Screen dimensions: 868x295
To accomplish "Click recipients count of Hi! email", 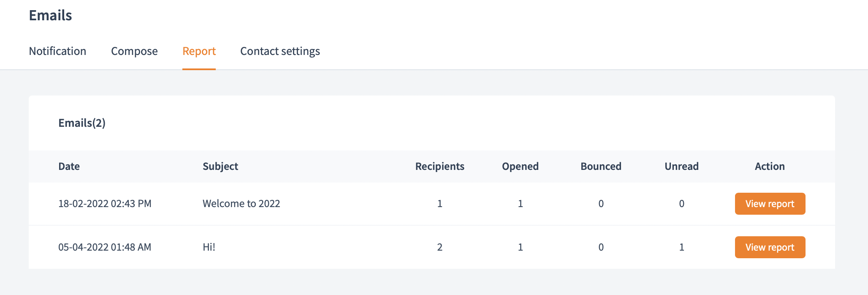I will tap(439, 247).
